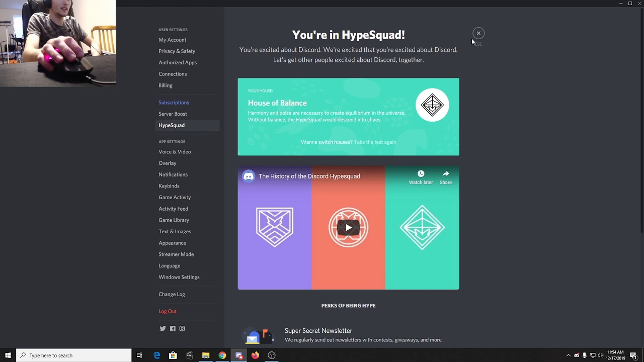Image resolution: width=644 pixels, height=362 pixels.
Task: Click the Super Secret Newsletter mailbox icon
Action: [259, 335]
